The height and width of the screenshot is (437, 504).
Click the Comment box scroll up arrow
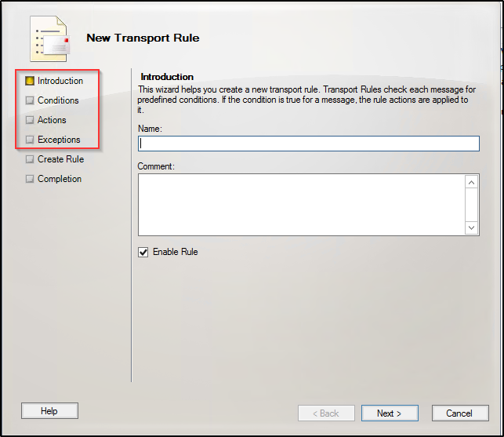[472, 182]
